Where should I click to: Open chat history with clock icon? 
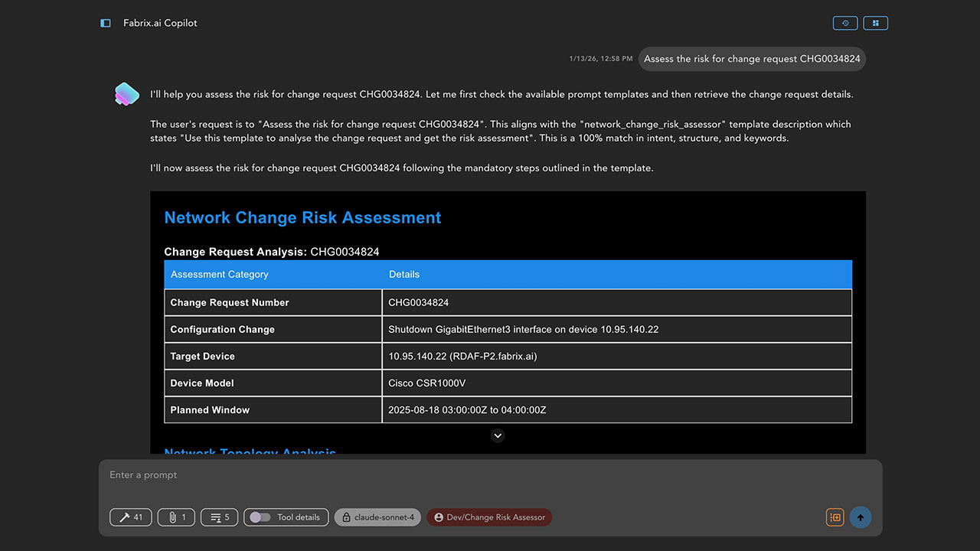coord(845,23)
